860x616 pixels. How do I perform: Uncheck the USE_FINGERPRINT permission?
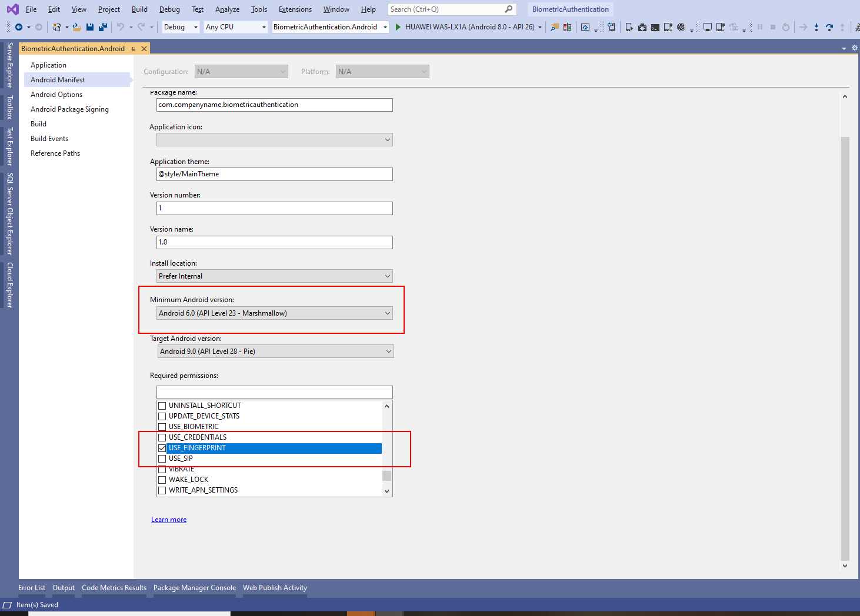pos(162,448)
